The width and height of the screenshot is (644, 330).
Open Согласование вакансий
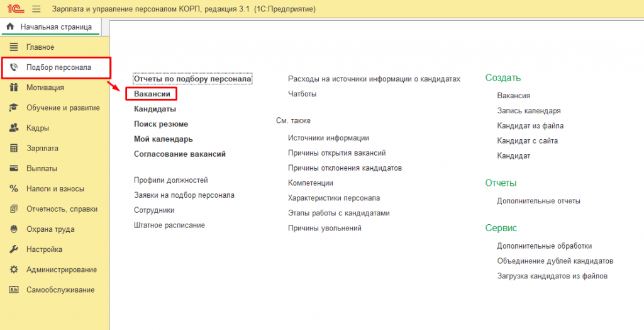pyautogui.click(x=180, y=154)
